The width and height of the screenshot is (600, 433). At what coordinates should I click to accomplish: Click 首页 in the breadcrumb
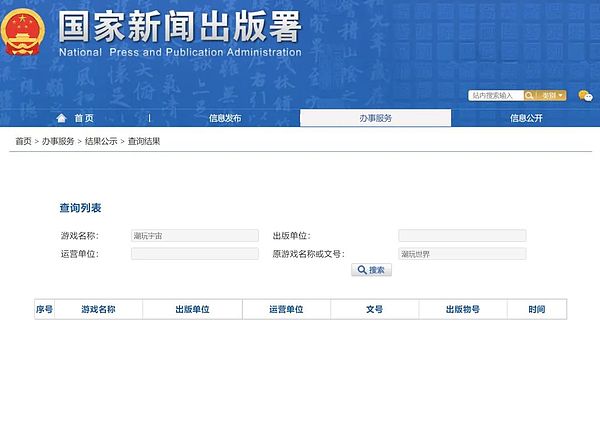click(x=23, y=142)
